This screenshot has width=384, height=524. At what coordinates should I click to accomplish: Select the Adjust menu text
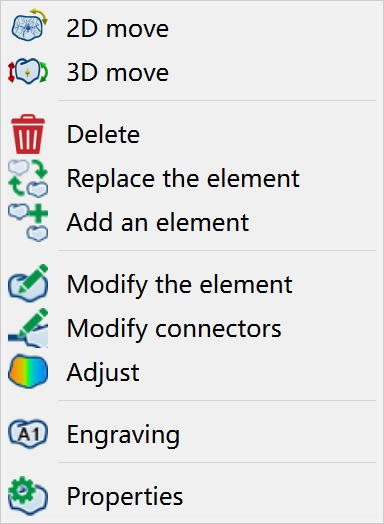103,373
